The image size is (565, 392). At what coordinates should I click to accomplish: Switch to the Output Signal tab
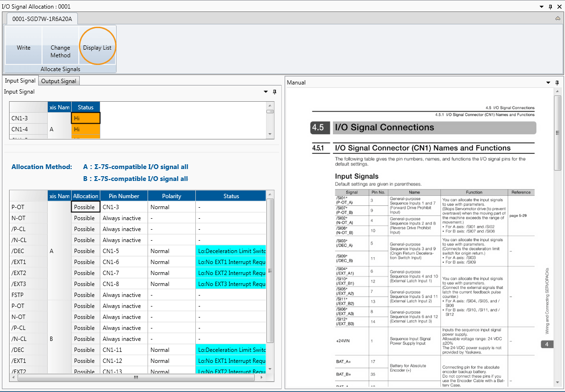tap(59, 81)
